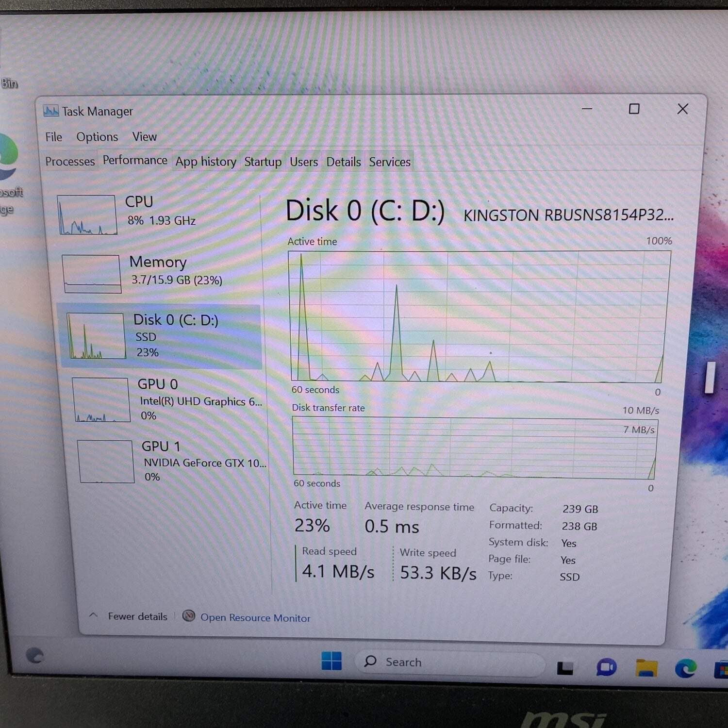The height and width of the screenshot is (728, 728).
Task: Click the Task Manager title bar icon
Action: click(x=51, y=111)
